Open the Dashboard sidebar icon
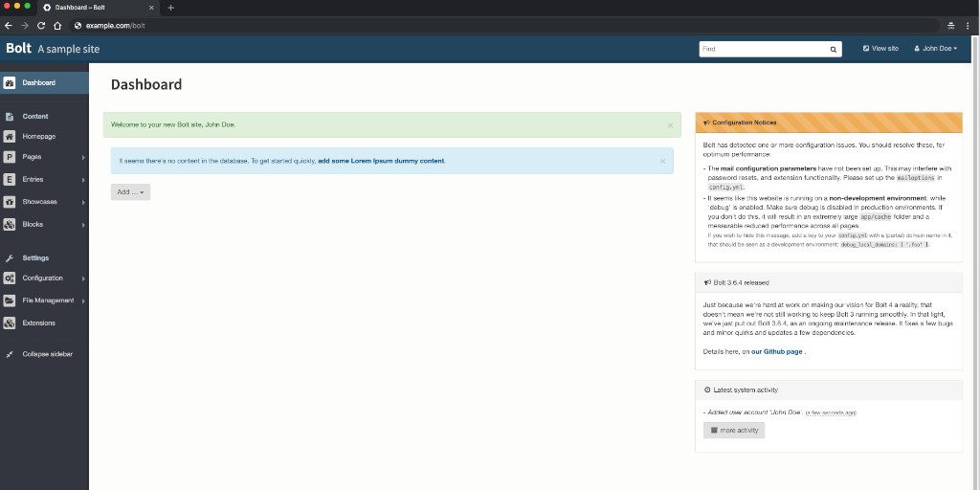Viewport: 980px width, 490px height. pos(10,82)
